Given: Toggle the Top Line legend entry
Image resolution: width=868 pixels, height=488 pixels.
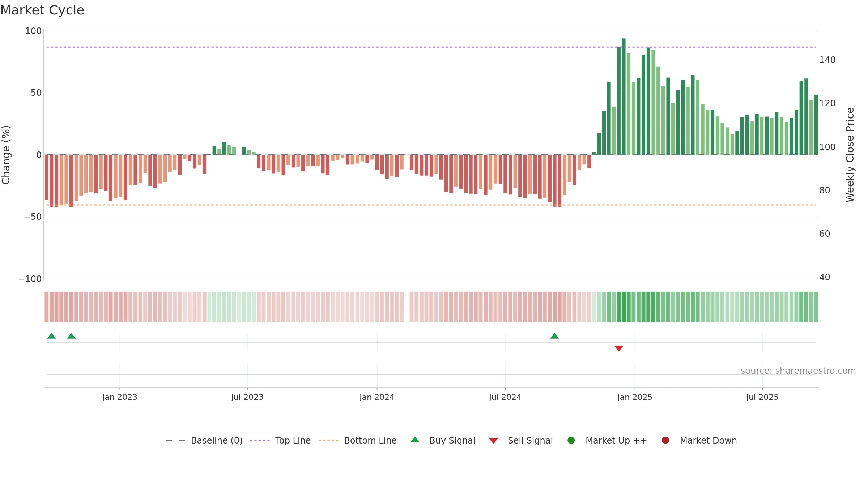Looking at the screenshot, I should point(280,440).
